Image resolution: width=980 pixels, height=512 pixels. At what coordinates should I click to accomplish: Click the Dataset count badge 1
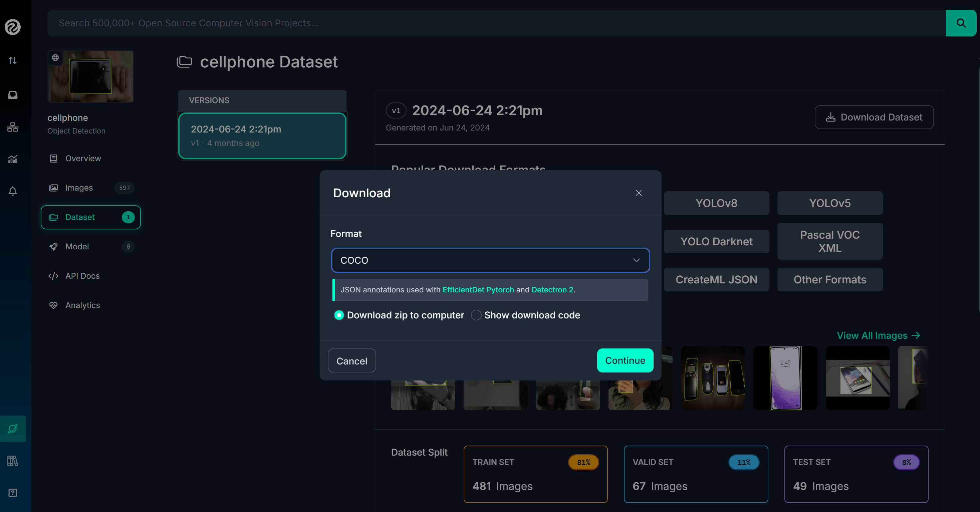pos(128,217)
